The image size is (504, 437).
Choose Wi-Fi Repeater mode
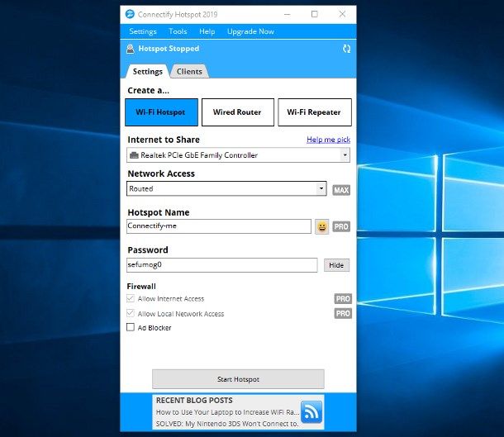314,112
